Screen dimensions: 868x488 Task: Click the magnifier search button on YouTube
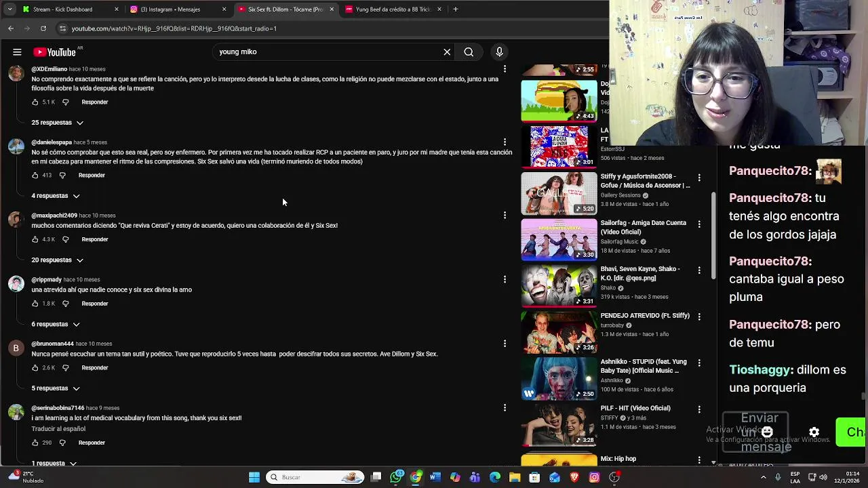click(x=469, y=52)
